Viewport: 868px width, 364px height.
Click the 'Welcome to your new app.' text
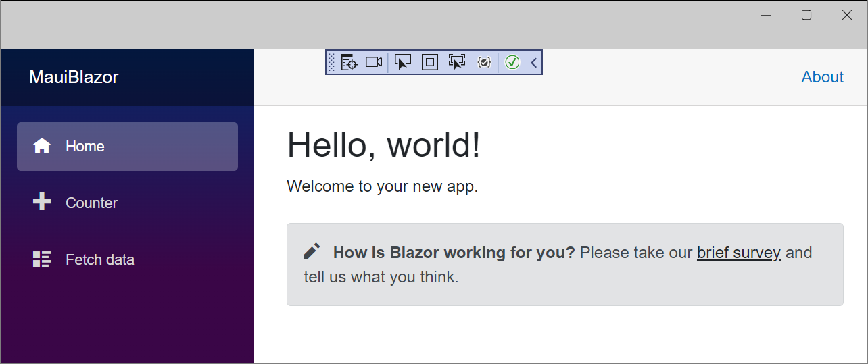[383, 186]
